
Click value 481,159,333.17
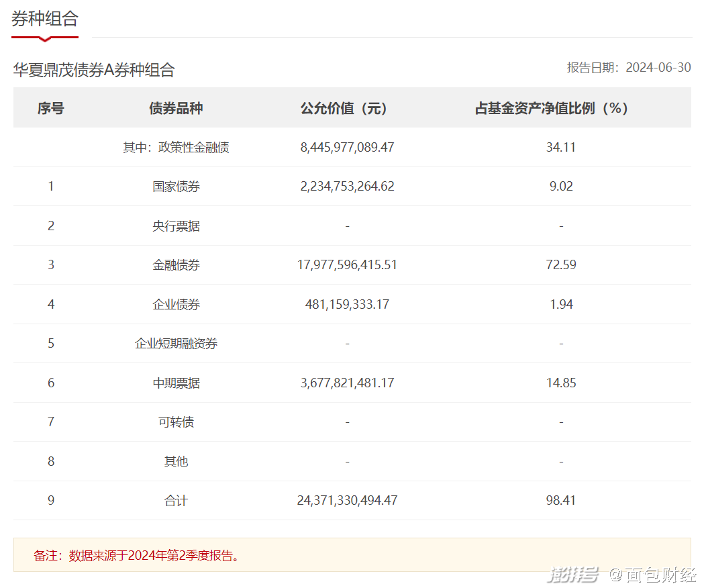click(347, 304)
